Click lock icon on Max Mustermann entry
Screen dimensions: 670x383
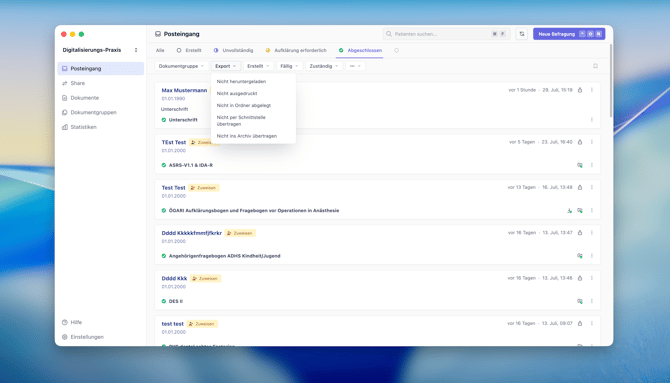pos(580,90)
